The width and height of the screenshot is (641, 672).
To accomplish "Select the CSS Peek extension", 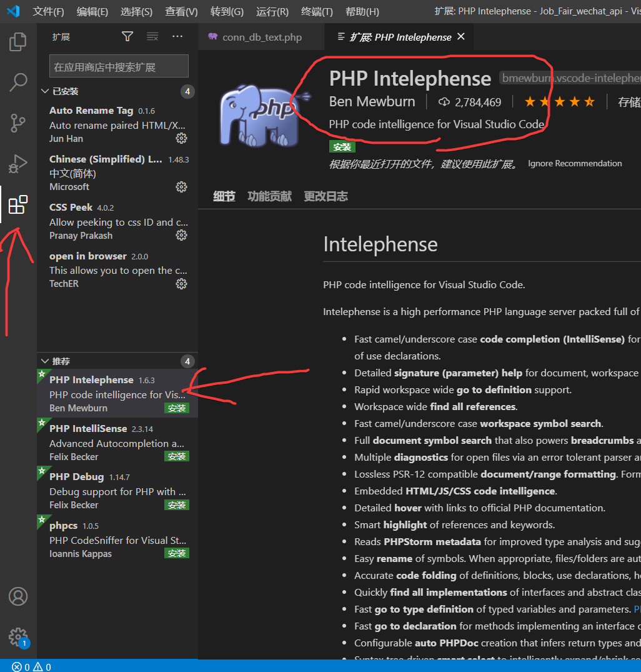I will pyautogui.click(x=117, y=221).
